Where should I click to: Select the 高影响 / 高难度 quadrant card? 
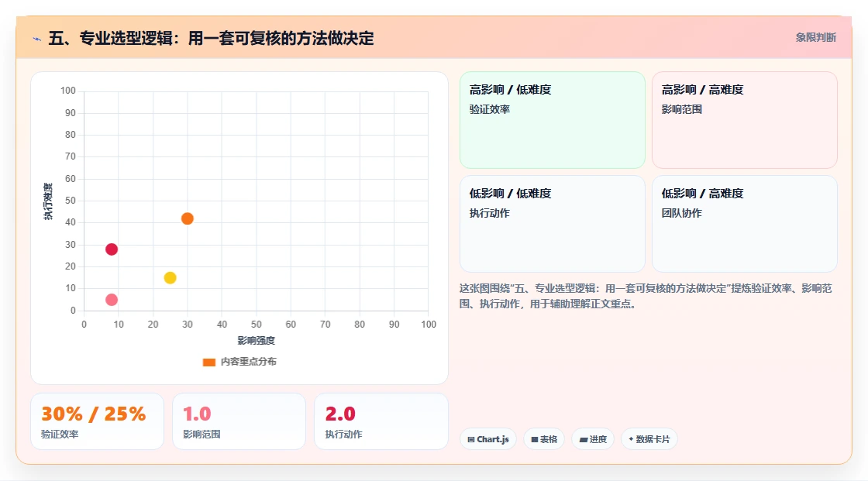click(744, 119)
